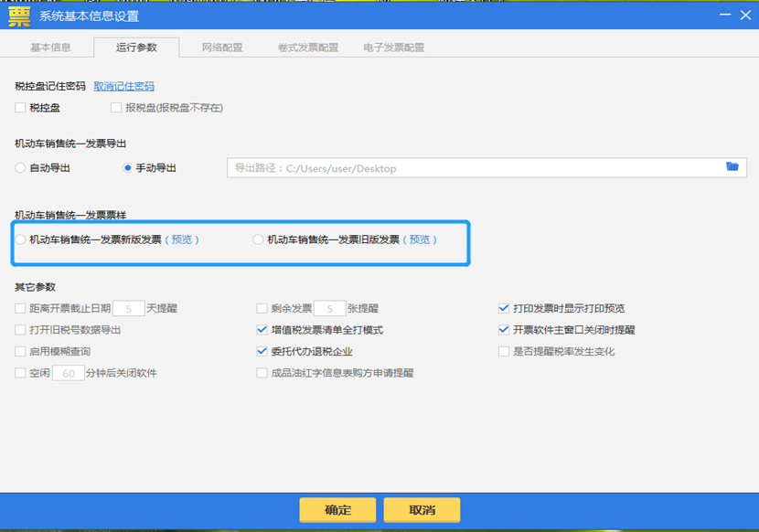Click the 税控盘记住密码 section label
Image resolution: width=759 pixels, height=532 pixels.
point(50,86)
